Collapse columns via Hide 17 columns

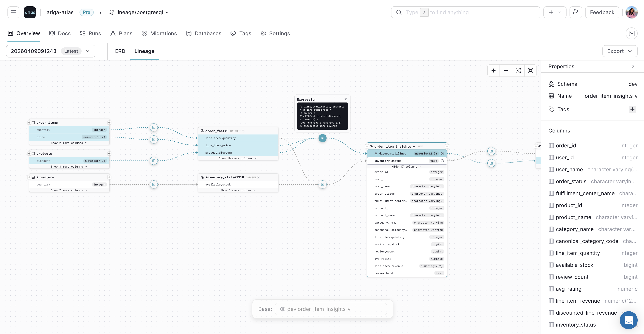[407, 167]
